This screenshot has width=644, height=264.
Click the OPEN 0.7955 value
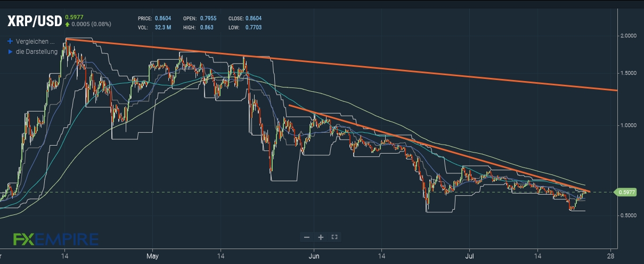[x=207, y=18]
